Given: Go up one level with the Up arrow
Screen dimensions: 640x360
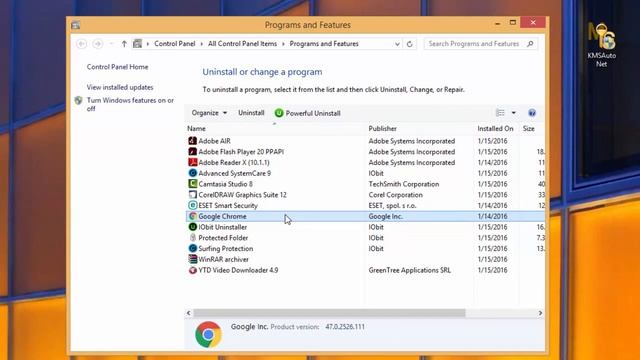Looking at the screenshot, I should tap(124, 44).
